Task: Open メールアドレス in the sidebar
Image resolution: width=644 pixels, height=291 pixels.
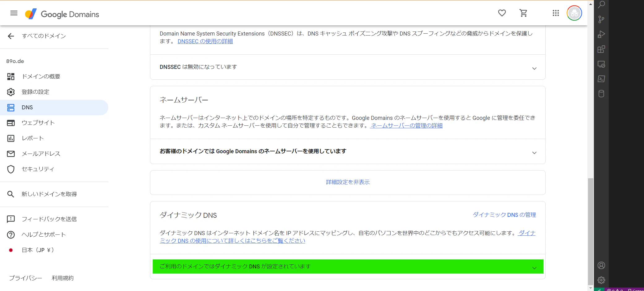Action: pyautogui.click(x=54, y=154)
